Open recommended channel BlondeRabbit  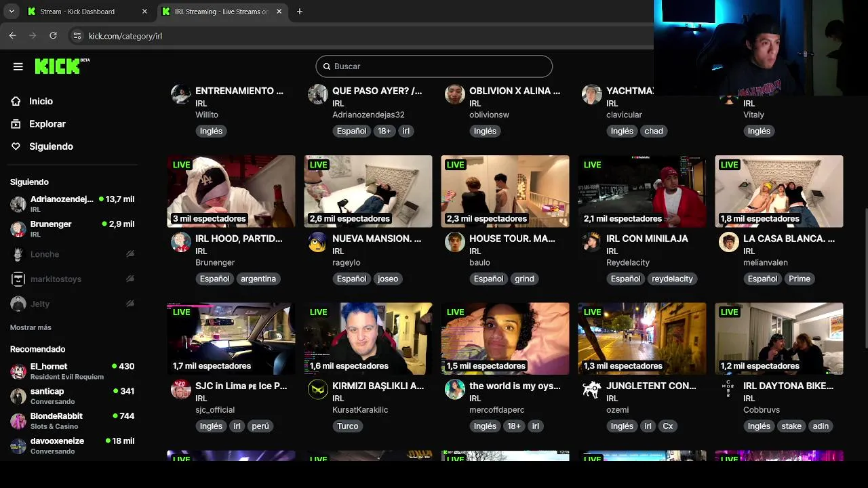coord(72,421)
